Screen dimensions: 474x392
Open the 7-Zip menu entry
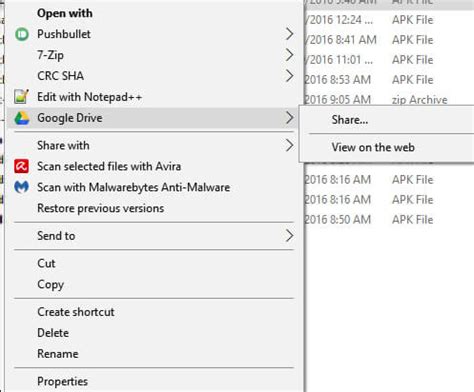[x=154, y=55]
